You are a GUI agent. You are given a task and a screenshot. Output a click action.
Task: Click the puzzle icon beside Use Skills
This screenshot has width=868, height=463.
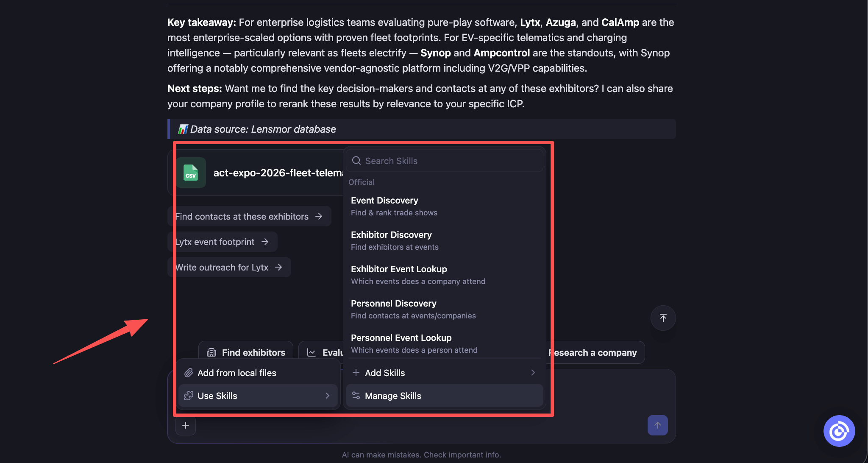(189, 396)
